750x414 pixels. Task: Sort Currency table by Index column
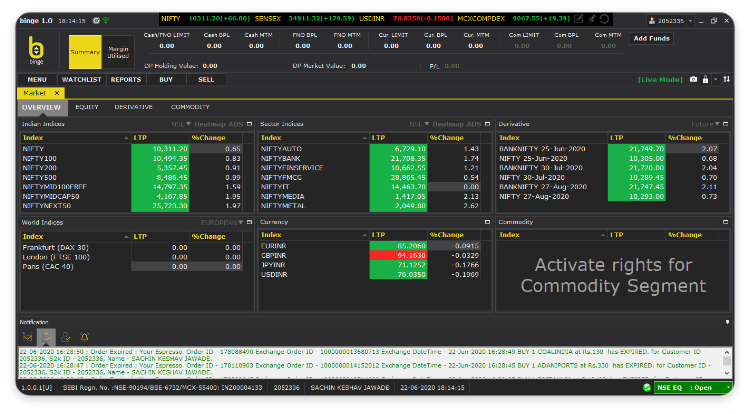pyautogui.click(x=314, y=235)
